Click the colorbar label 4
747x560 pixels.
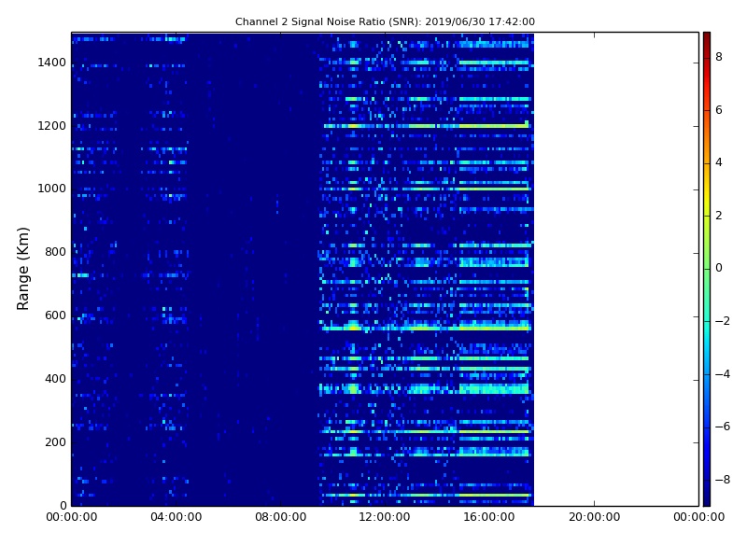[x=719, y=162]
